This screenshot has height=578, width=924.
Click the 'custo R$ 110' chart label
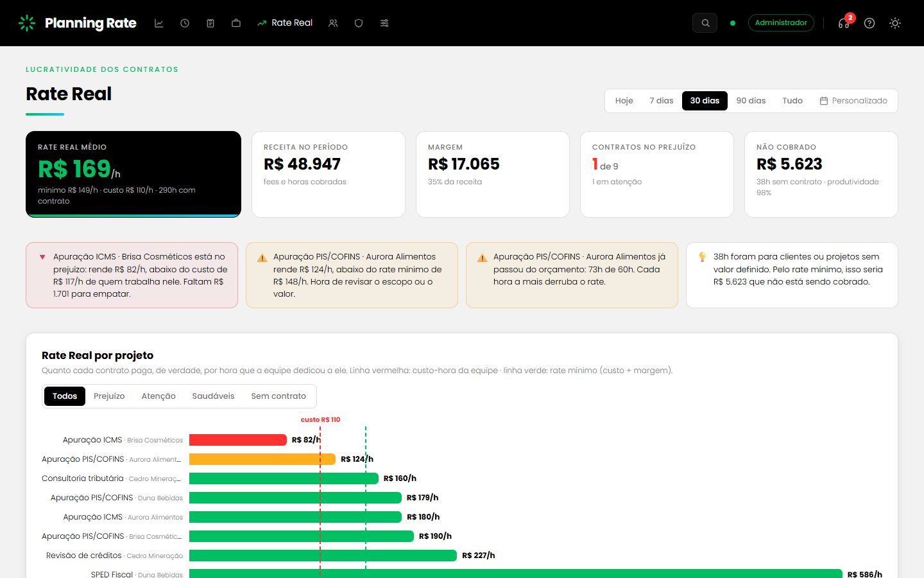[321, 420]
